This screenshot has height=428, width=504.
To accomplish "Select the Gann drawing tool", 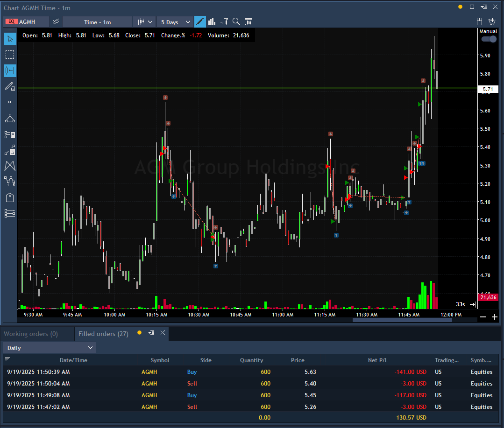I will [x=10, y=150].
